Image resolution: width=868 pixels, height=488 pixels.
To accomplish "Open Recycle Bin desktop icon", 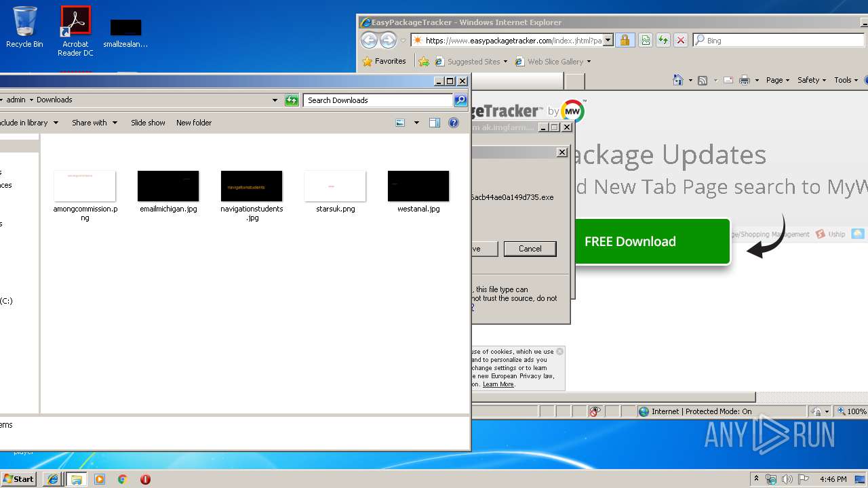I will pyautogui.click(x=24, y=27).
